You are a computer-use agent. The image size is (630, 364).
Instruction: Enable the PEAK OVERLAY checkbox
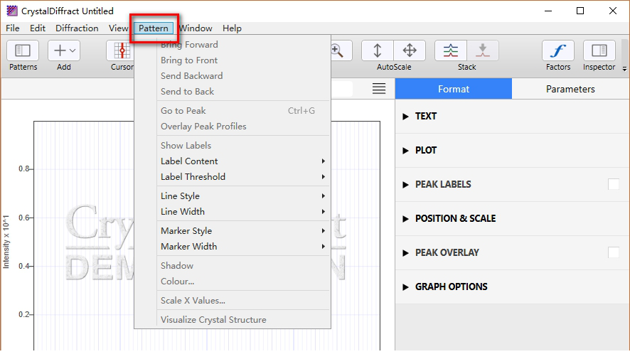614,252
